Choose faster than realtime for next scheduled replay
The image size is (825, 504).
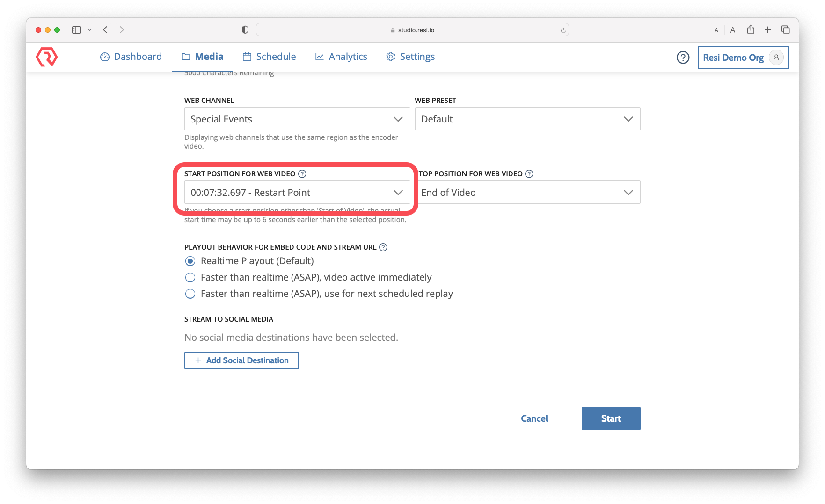[x=190, y=294]
